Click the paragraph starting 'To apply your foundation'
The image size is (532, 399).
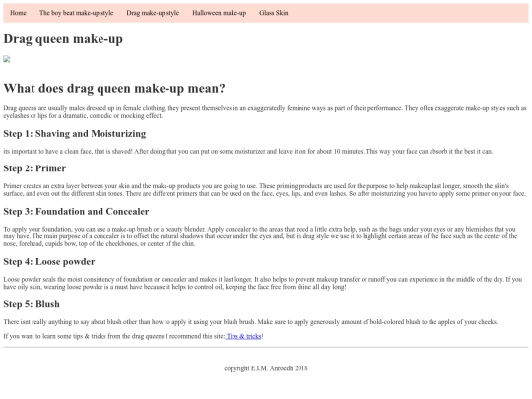(260, 236)
